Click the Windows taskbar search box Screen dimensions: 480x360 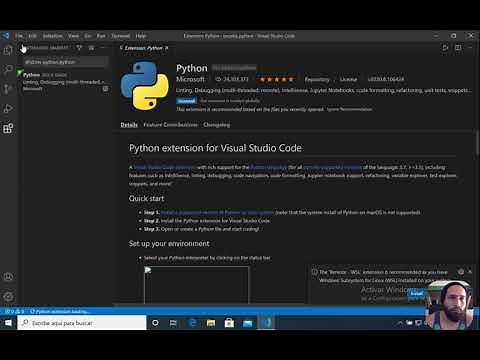click(x=82, y=323)
